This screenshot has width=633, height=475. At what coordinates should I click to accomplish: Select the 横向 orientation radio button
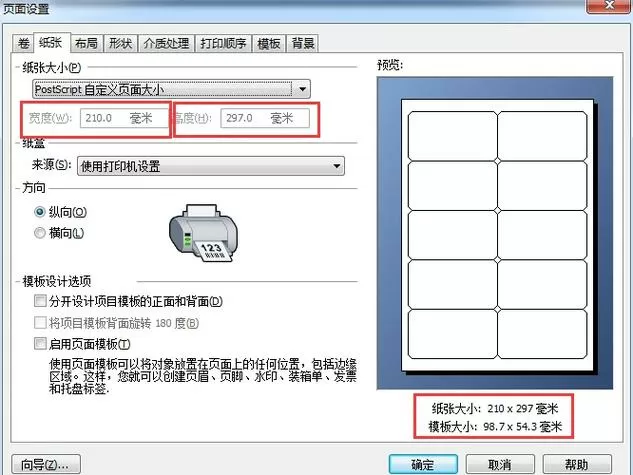click(40, 233)
